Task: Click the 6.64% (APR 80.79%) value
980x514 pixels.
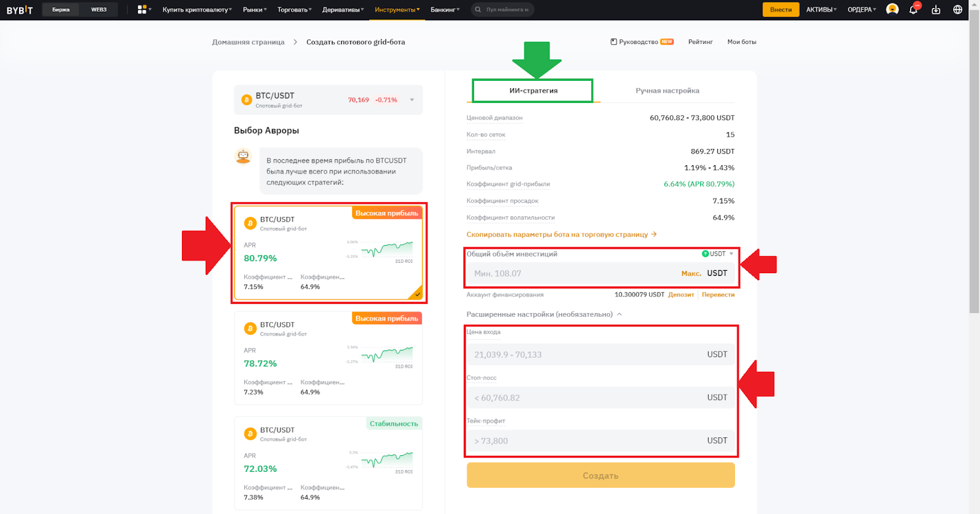Action: click(699, 184)
